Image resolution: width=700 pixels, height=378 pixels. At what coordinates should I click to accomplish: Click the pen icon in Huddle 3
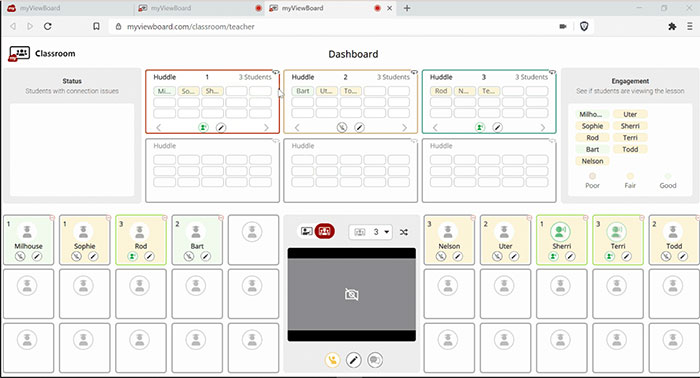497,128
